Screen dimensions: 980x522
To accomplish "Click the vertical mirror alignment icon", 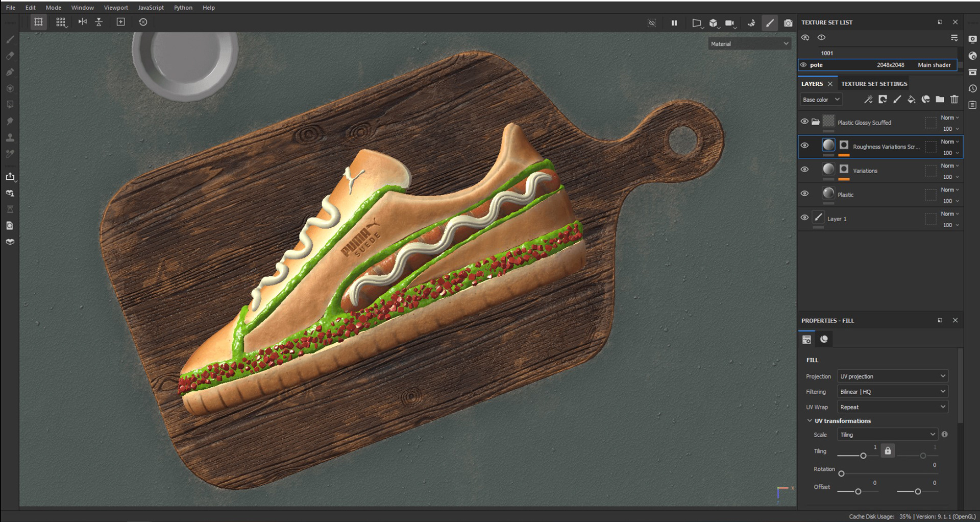I will coord(99,22).
